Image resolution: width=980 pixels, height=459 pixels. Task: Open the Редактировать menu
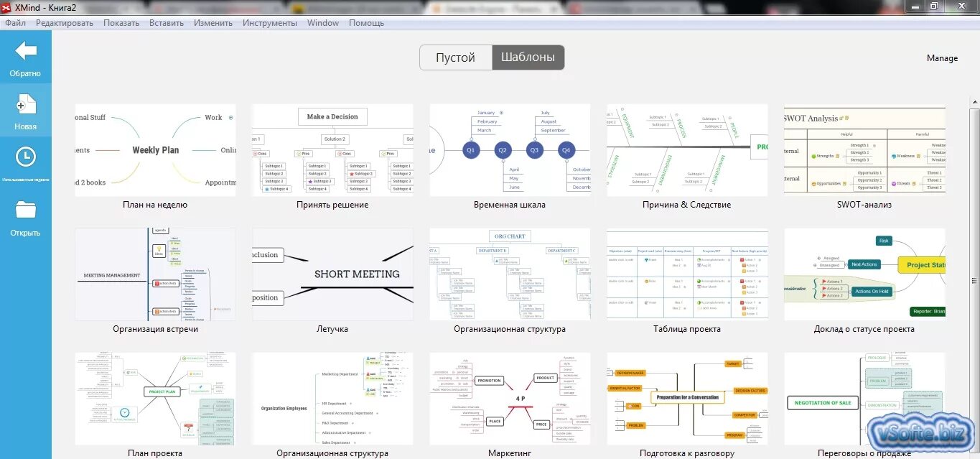65,23
